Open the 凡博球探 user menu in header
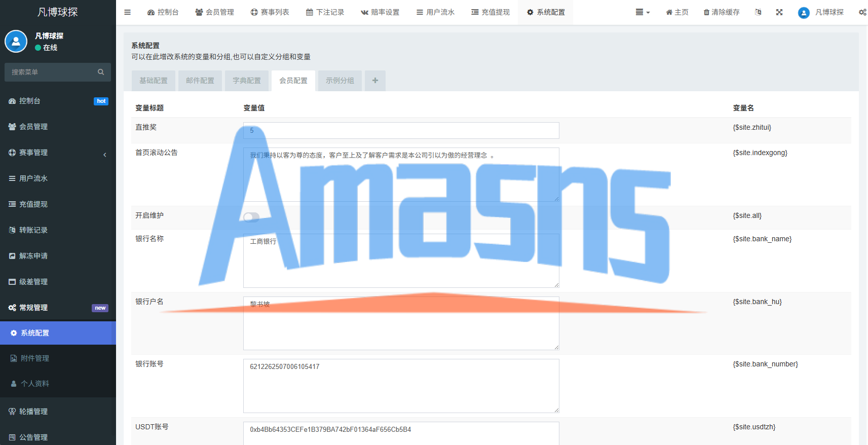The image size is (868, 445). click(x=821, y=12)
